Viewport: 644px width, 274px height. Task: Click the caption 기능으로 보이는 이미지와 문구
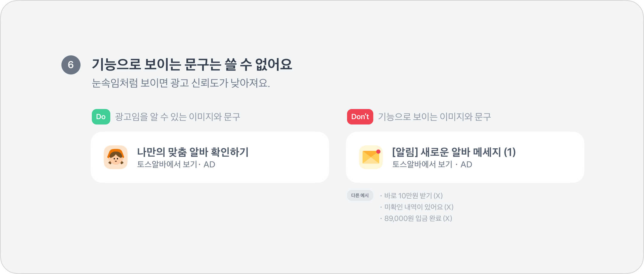[434, 117]
